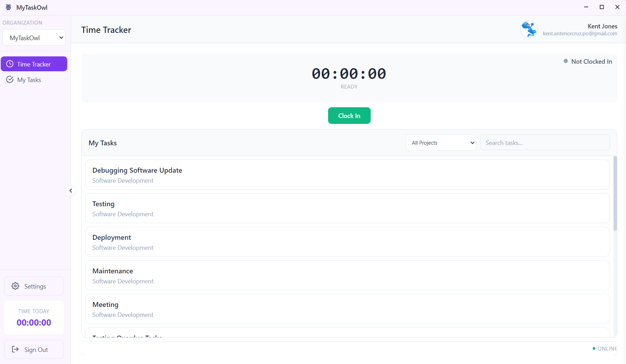Viewport: 626px width, 364px height.
Task: Click the Time Tracker page heading
Action: click(x=106, y=30)
